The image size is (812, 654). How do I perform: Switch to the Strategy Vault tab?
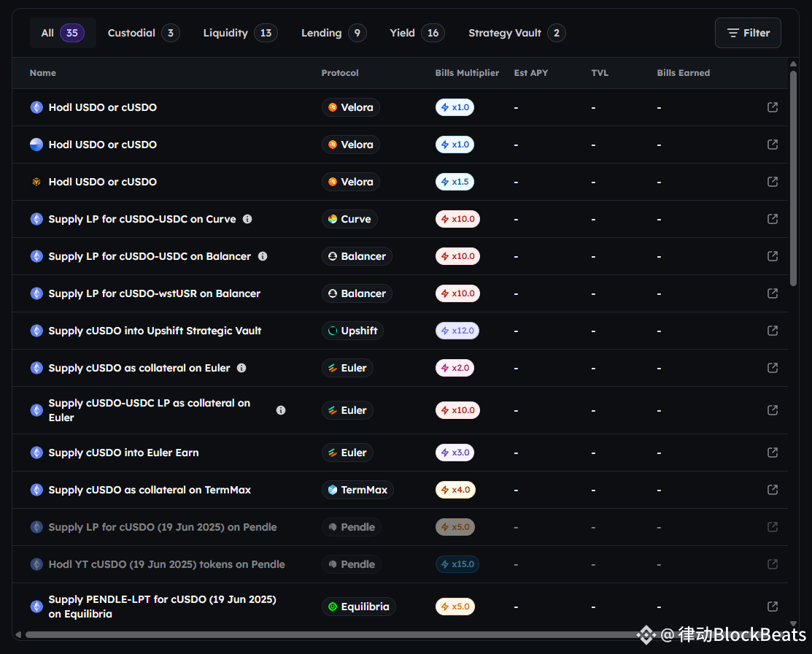[x=517, y=33]
